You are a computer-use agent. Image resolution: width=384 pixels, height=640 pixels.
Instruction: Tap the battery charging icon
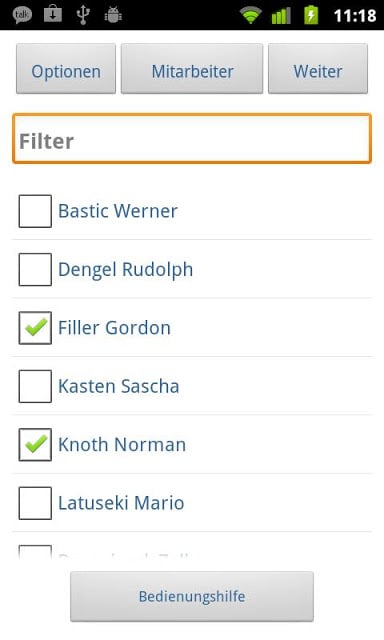(x=311, y=15)
